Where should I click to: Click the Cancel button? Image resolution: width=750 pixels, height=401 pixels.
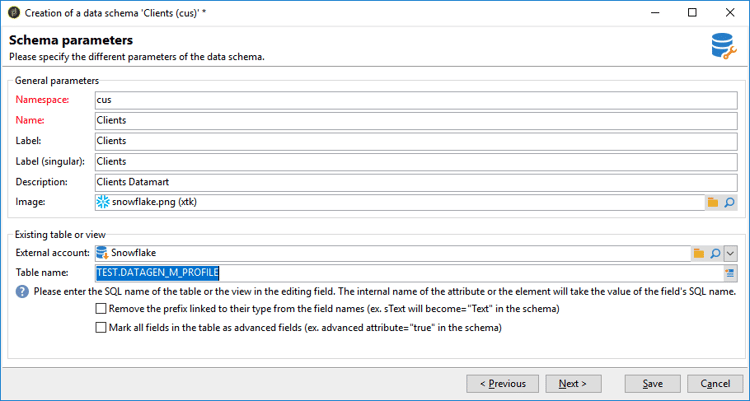(x=715, y=383)
